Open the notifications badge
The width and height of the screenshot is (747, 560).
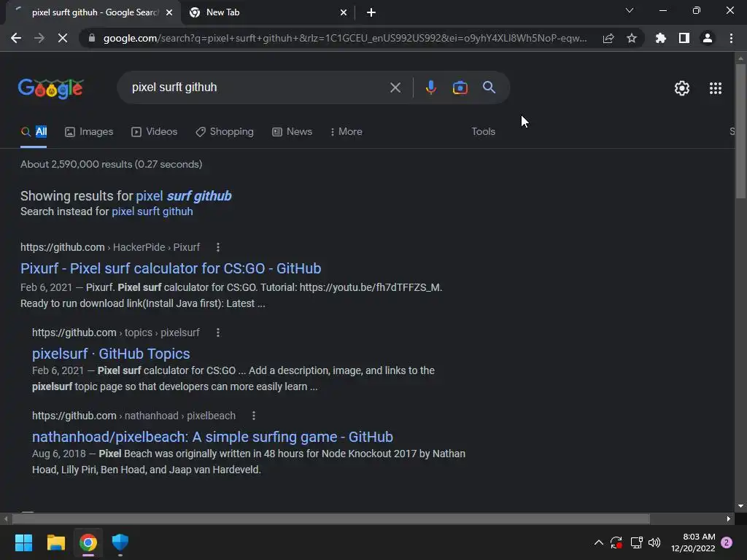coord(727,542)
